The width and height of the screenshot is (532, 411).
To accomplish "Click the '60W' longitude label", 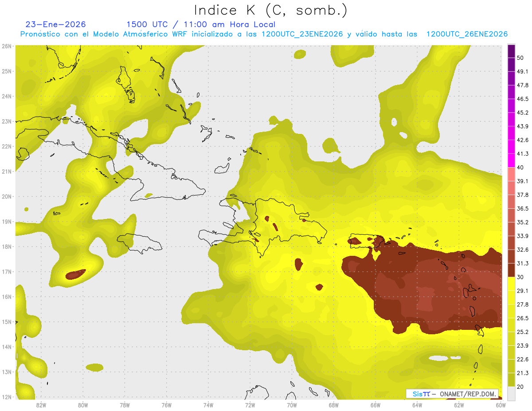I will 501,405.
